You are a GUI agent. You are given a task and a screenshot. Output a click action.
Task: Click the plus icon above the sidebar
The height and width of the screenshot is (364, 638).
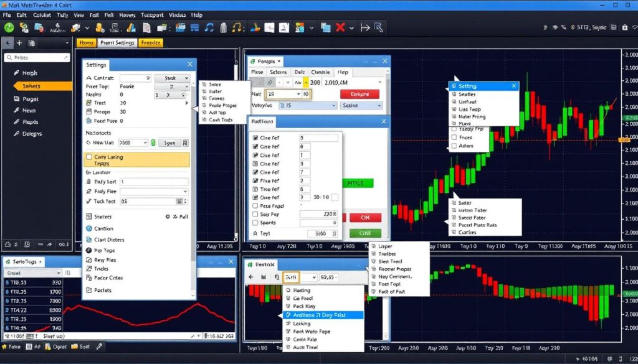click(x=19, y=43)
